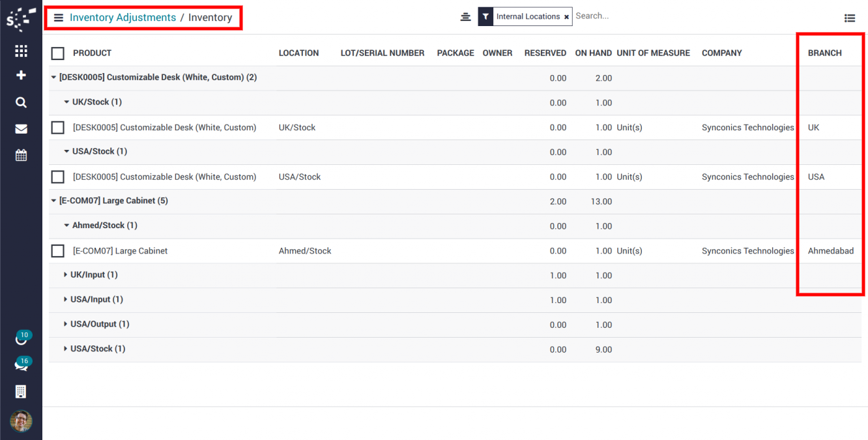Image resolution: width=868 pixels, height=440 pixels.
Task: Check the Customizable Desk UK/Stock row checkbox
Action: (x=58, y=128)
